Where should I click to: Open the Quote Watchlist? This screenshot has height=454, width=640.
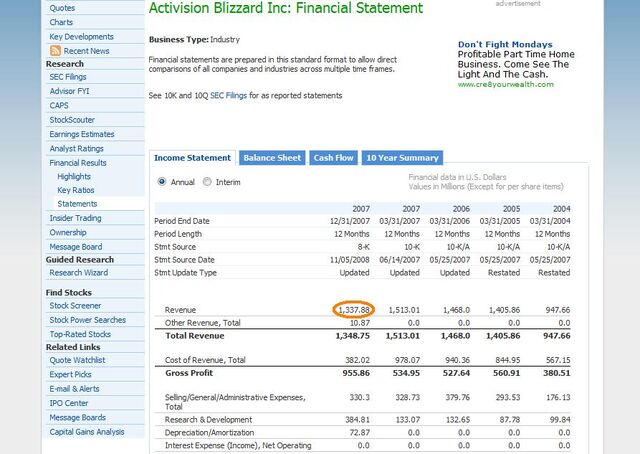pyautogui.click(x=78, y=360)
